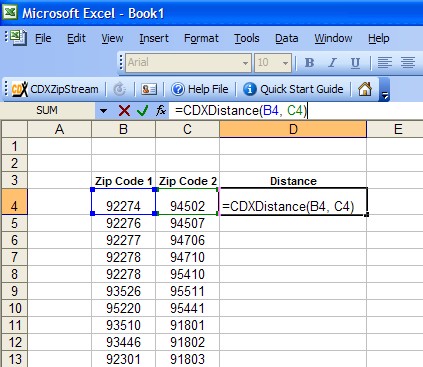Image resolution: width=423 pixels, height=367 pixels.
Task: Select column A header
Action: [59, 129]
